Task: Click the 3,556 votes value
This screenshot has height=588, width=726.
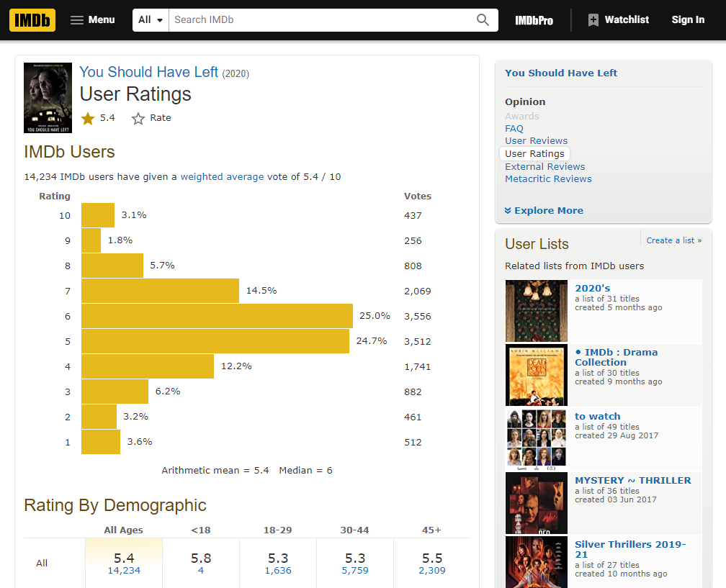Action: coord(418,317)
